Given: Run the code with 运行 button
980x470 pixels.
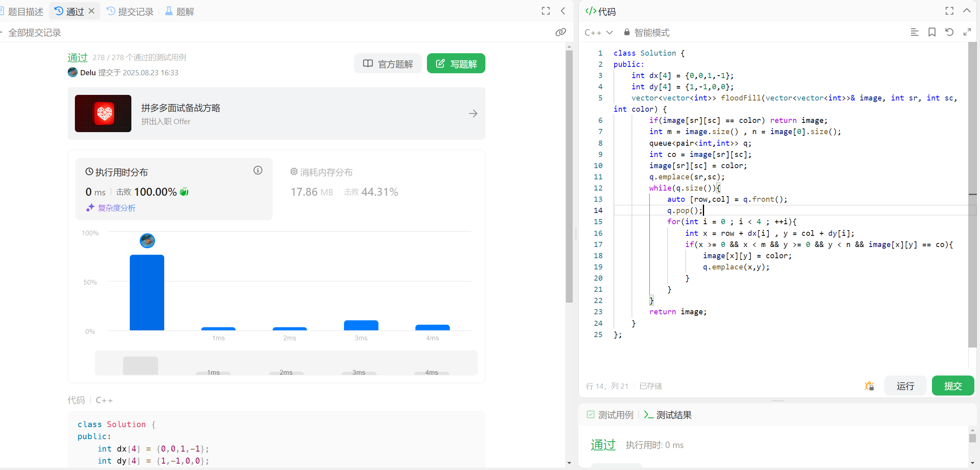Looking at the screenshot, I should (905, 386).
